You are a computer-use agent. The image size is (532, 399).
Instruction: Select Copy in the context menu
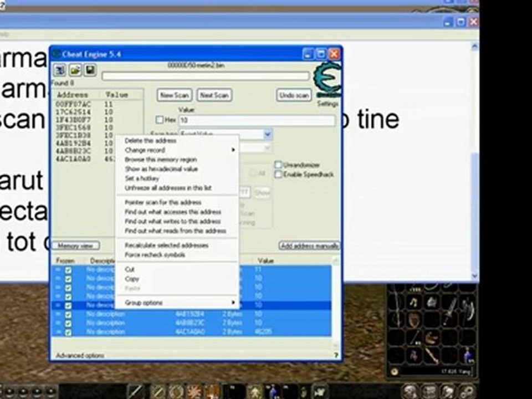point(132,279)
